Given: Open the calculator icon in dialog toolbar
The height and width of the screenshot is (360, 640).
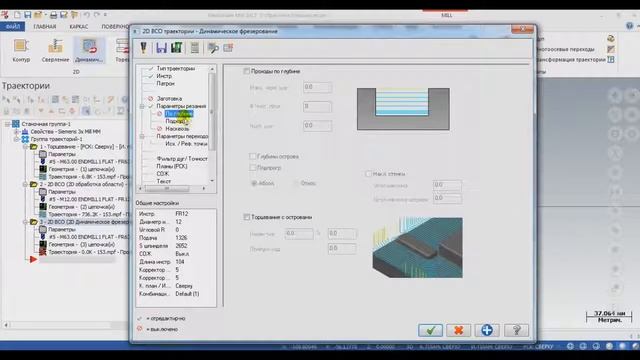Looking at the screenshot, I should coord(195,48).
